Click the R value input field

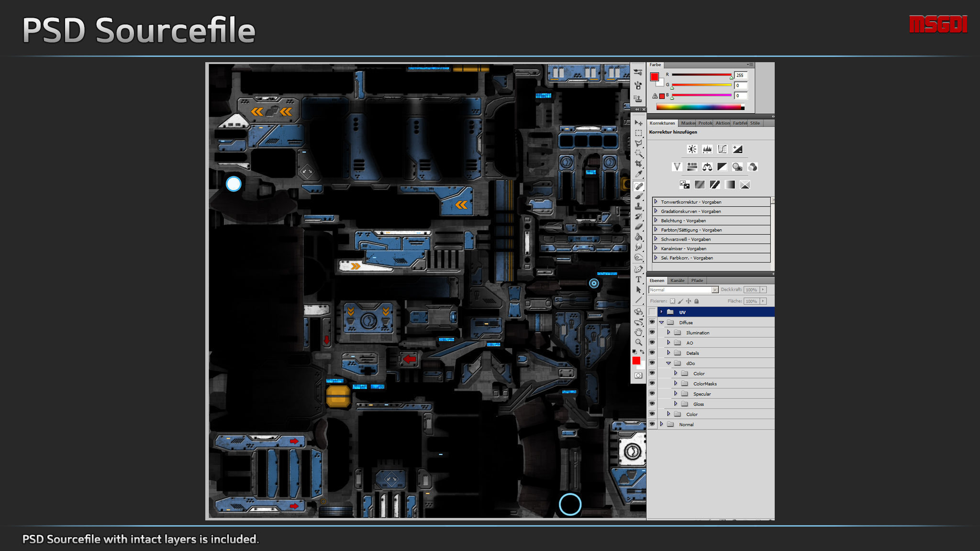tap(740, 76)
